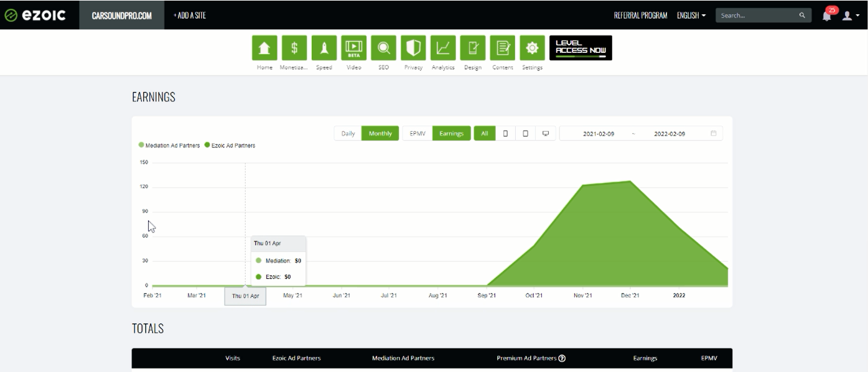
Task: Open the SEO magnifier icon
Action: pos(384,48)
